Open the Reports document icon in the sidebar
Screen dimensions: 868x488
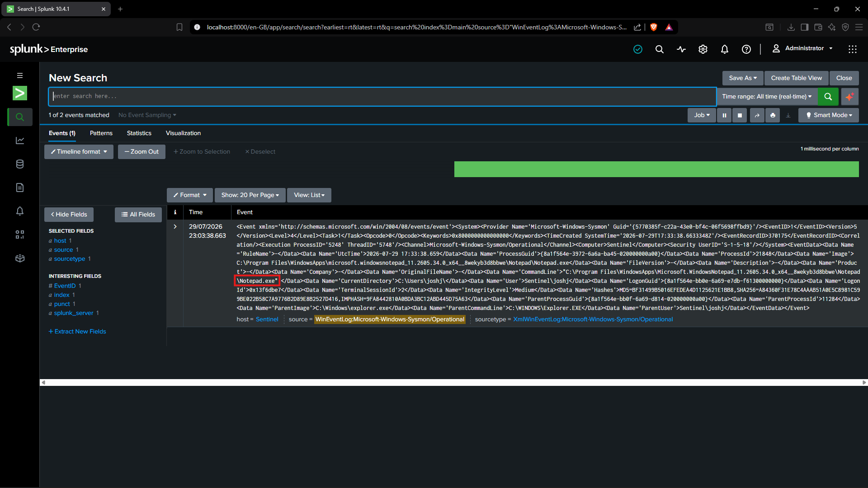click(x=20, y=188)
